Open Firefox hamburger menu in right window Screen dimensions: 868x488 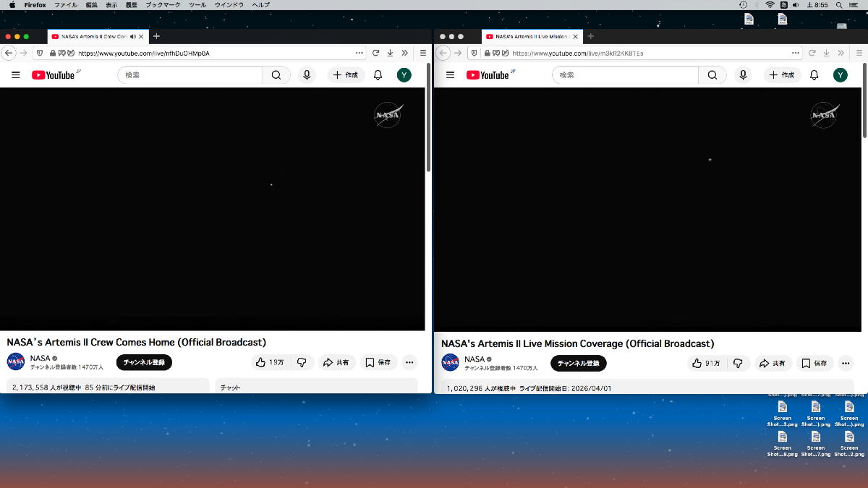(x=858, y=53)
